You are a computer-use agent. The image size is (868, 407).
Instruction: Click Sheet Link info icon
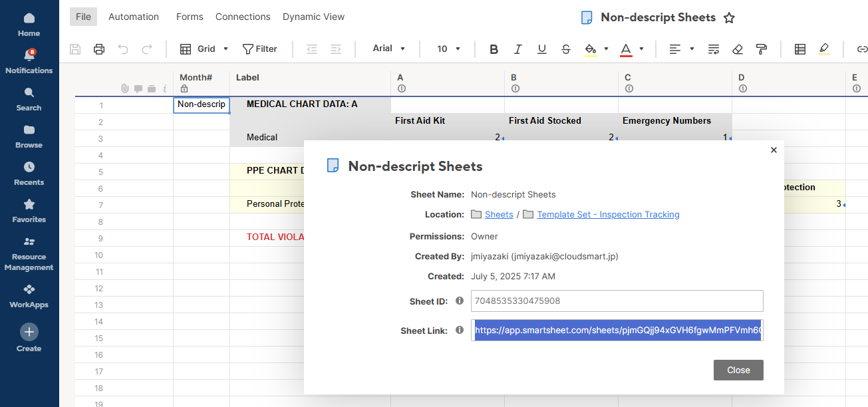tap(459, 330)
